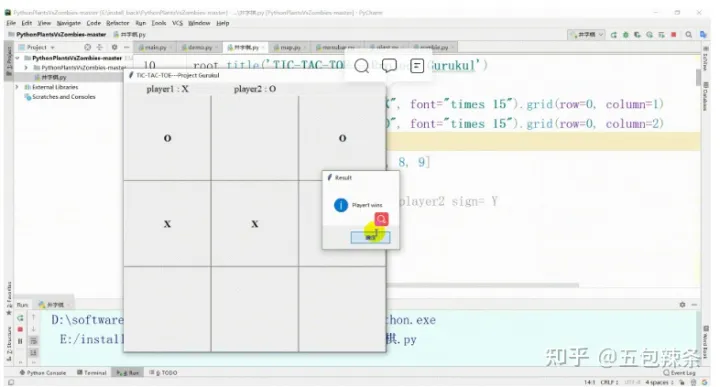Switch to the main.py editor tab
The height and width of the screenshot is (387, 720).
click(x=154, y=47)
